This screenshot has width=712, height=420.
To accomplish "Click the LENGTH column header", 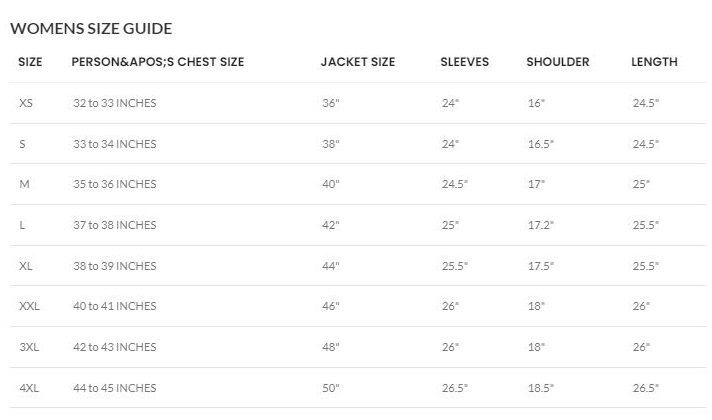I will click(x=654, y=62).
